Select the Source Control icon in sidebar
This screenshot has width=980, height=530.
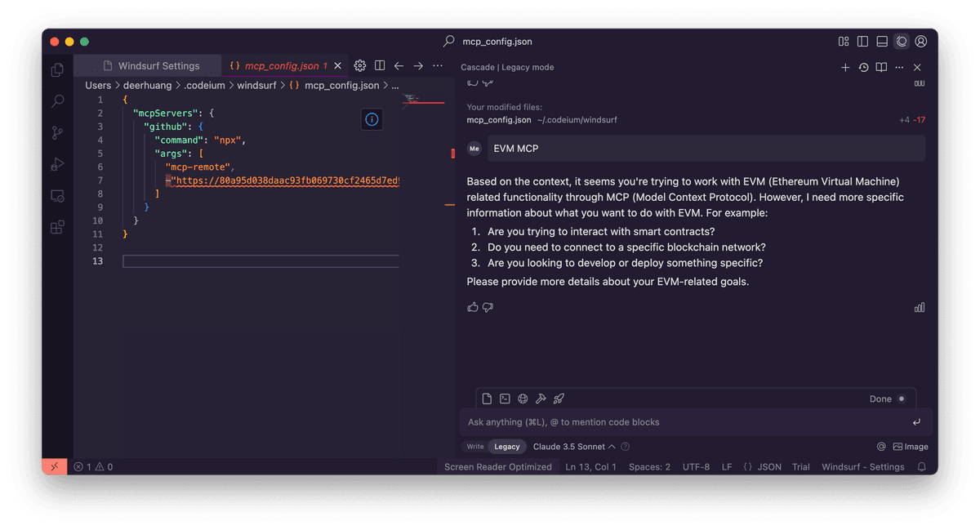[57, 132]
